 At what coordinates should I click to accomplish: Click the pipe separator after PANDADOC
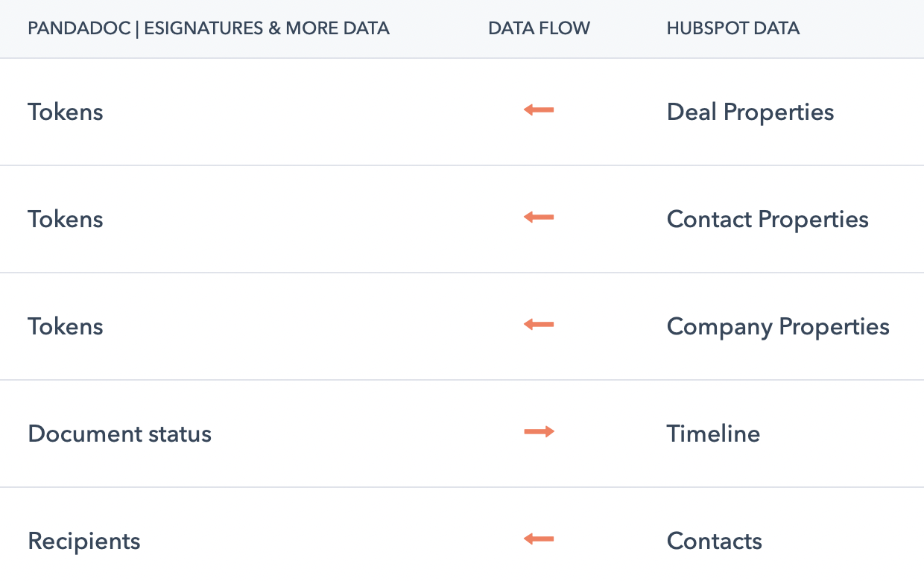pos(138,29)
